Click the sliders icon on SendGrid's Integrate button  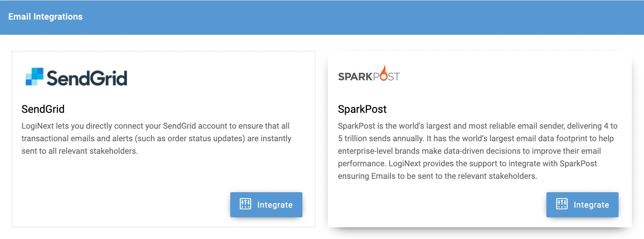click(x=245, y=204)
